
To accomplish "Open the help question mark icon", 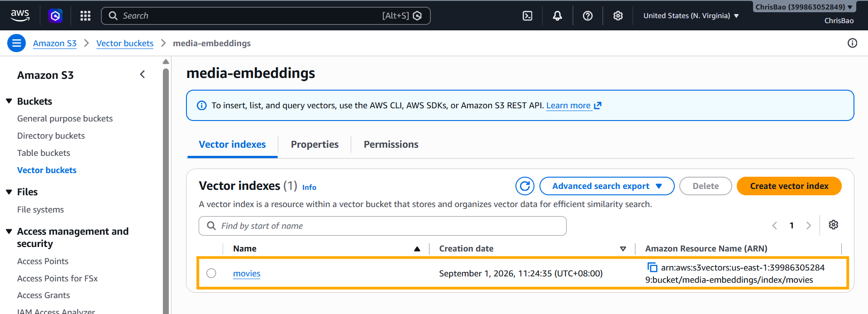I will [587, 16].
